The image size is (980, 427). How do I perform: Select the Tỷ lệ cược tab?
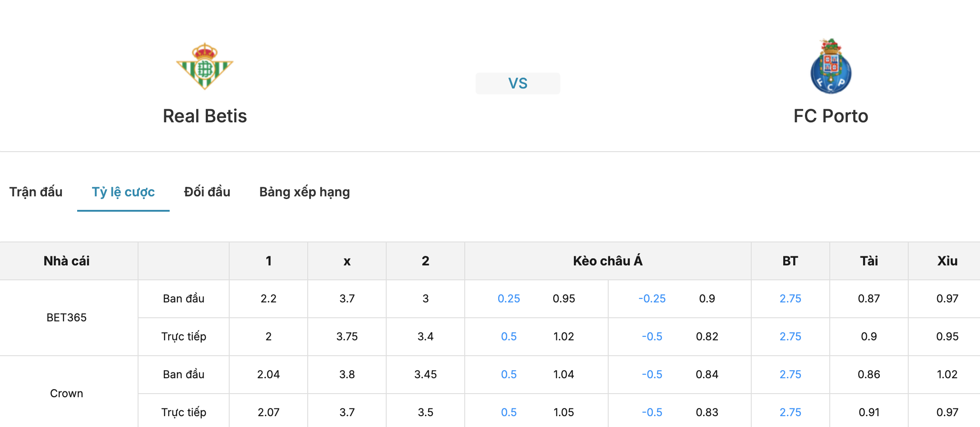[123, 192]
